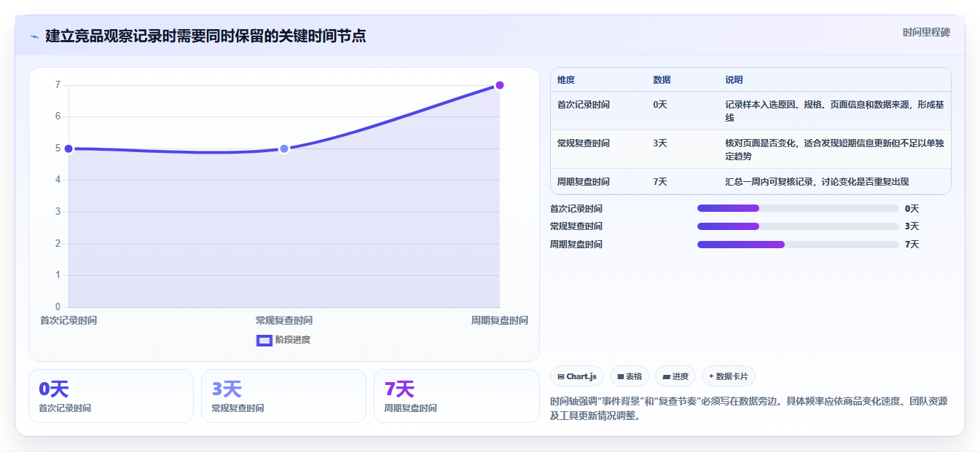Select the chart point at 首次记录时间
Screen dimensions: 980x452
pyautogui.click(x=68, y=148)
